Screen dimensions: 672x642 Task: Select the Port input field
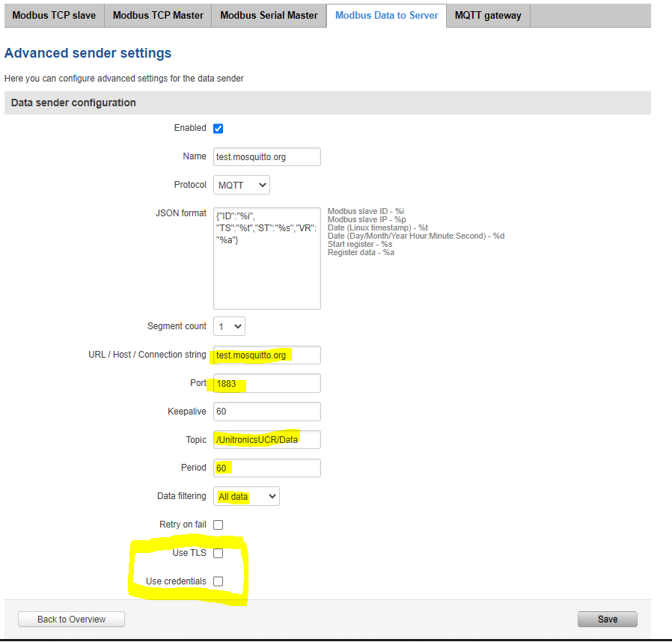[x=266, y=383]
